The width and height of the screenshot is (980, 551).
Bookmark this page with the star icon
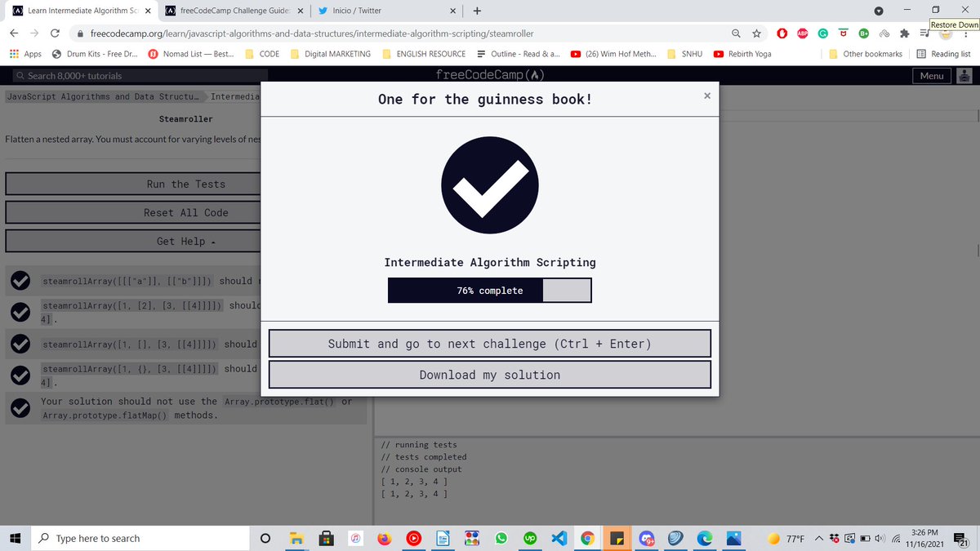coord(756,33)
